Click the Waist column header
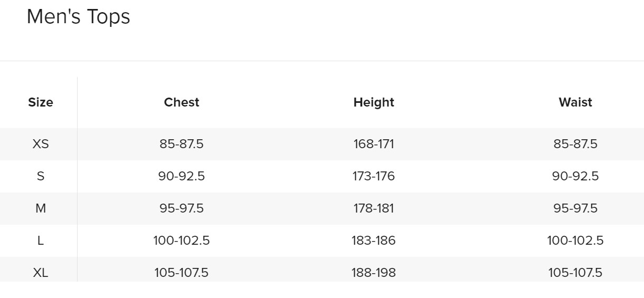This screenshot has width=644, height=298. 575,102
